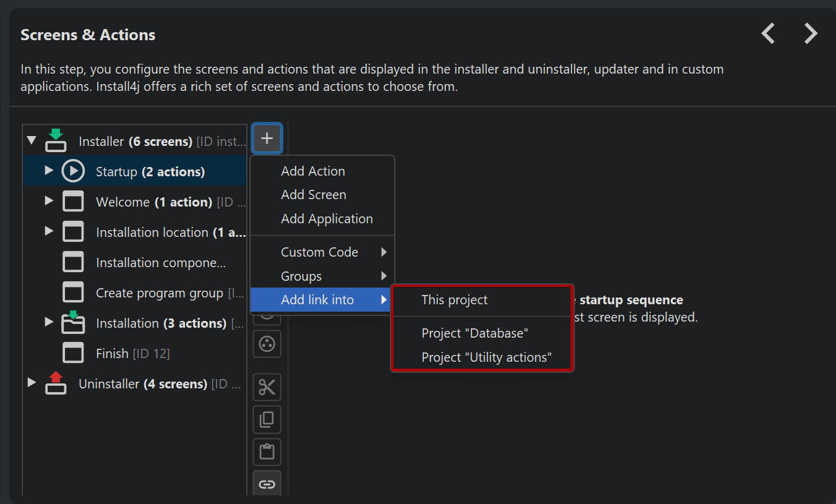
Task: Click the round three-dot group icon
Action: (267, 344)
